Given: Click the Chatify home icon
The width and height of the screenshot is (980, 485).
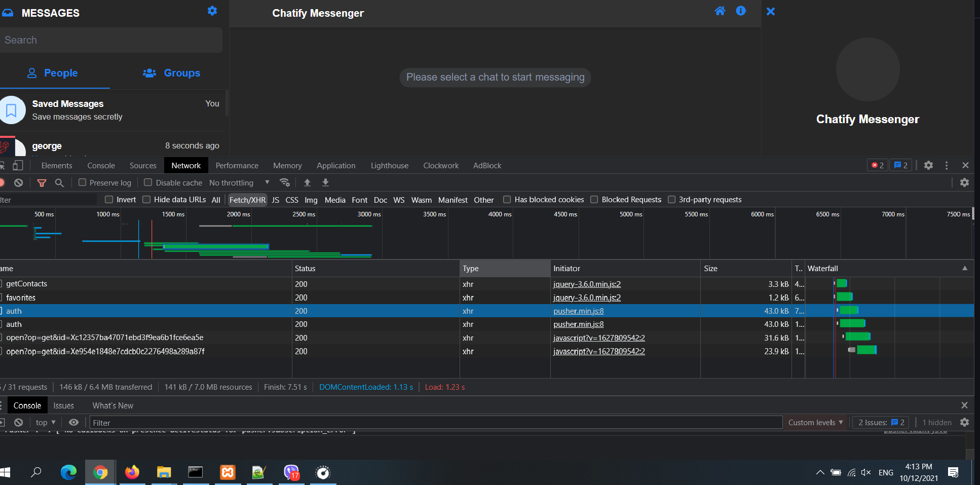Looking at the screenshot, I should (x=720, y=11).
